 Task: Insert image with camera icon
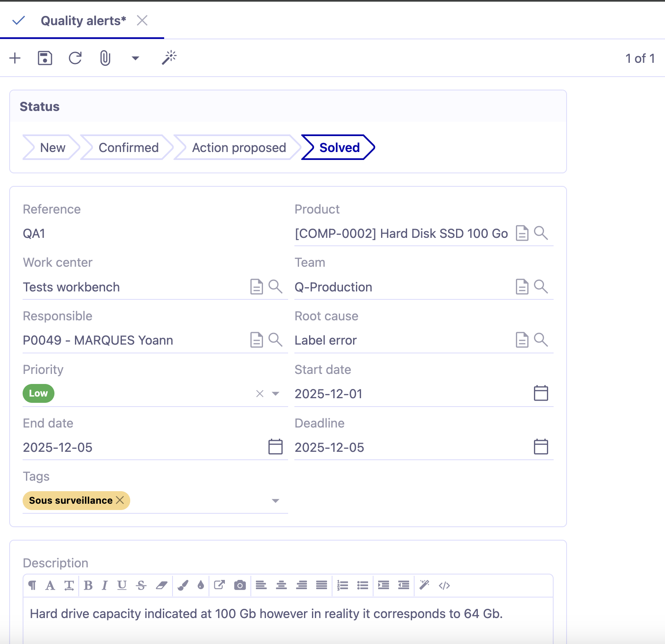tap(240, 585)
